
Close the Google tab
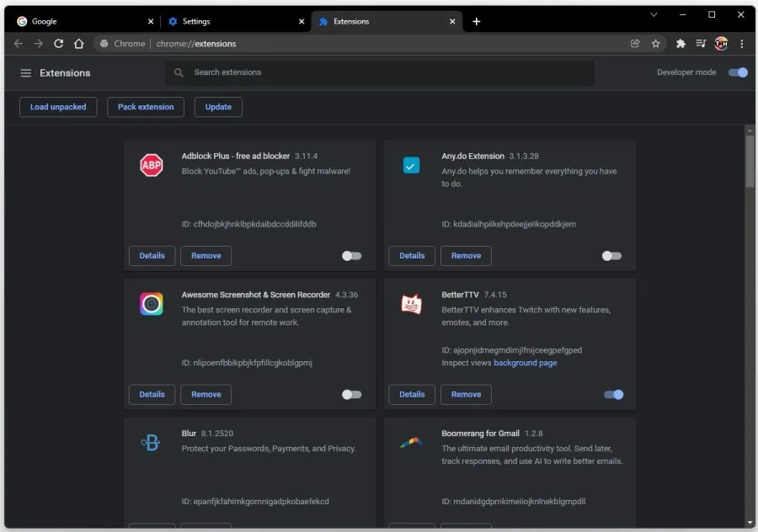pos(151,21)
